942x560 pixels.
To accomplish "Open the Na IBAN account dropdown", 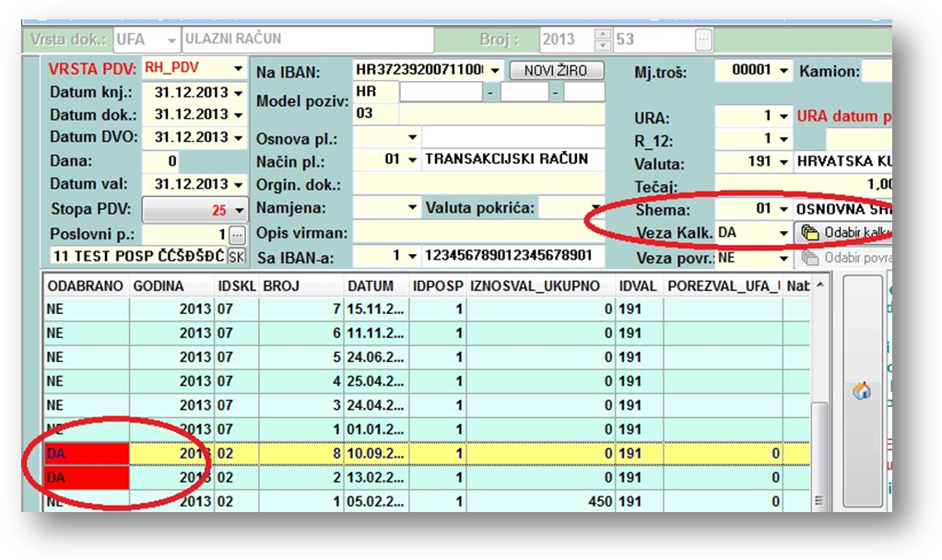I will 494,70.
